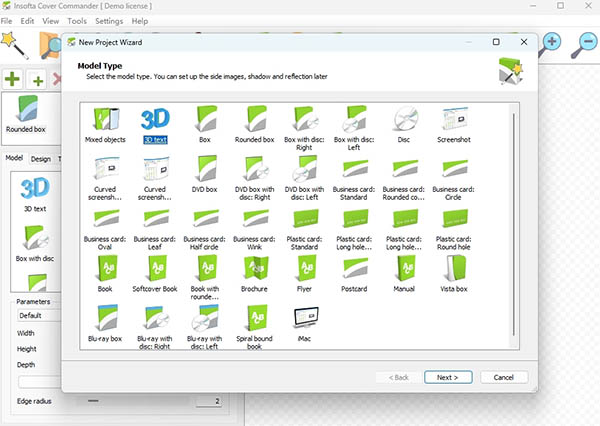This screenshot has width=600, height=426.
Task: Choose the Postcard model type
Action: tap(354, 274)
